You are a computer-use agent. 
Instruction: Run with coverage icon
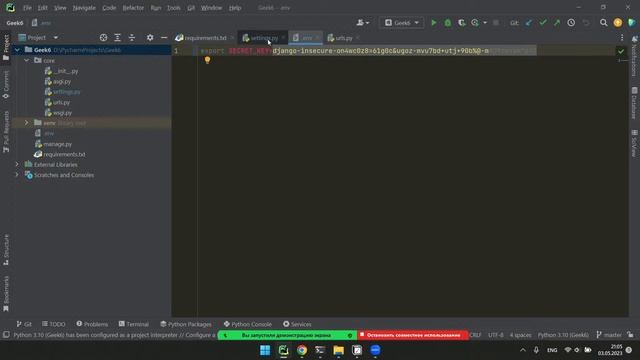pos(462,23)
